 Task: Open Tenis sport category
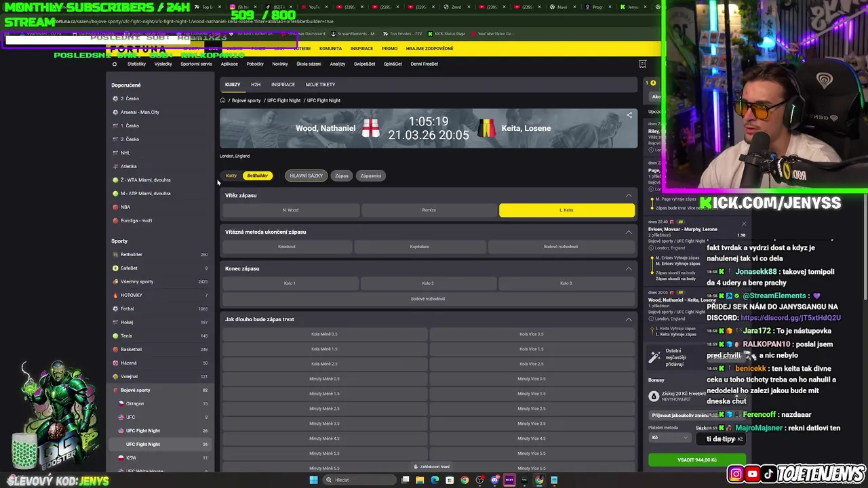[x=161, y=335]
